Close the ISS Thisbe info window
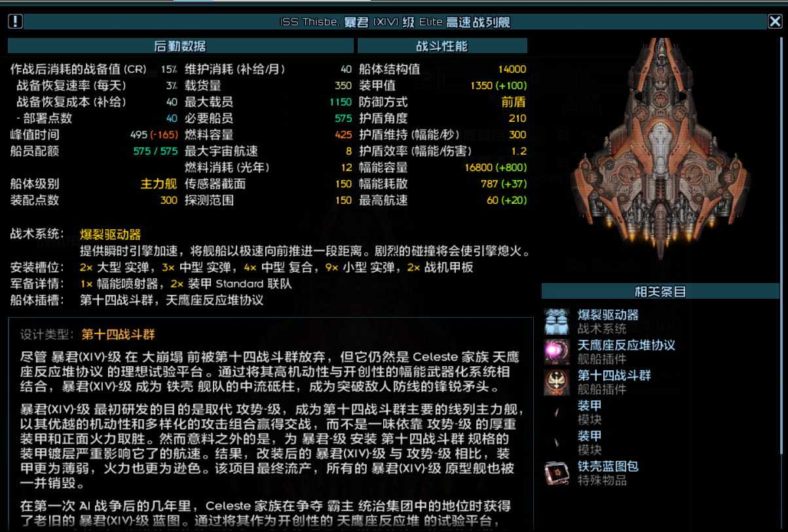 pyautogui.click(x=775, y=22)
